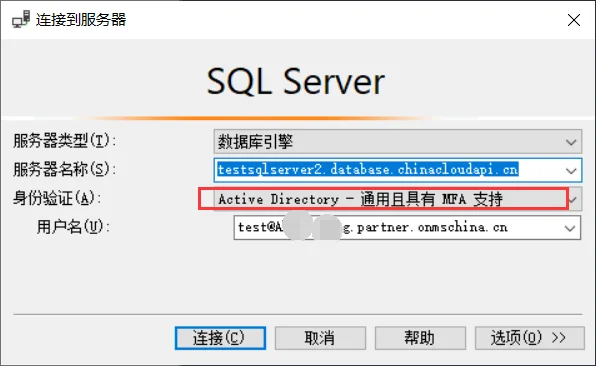
Task: Click the 取消 button
Action: 320,338
